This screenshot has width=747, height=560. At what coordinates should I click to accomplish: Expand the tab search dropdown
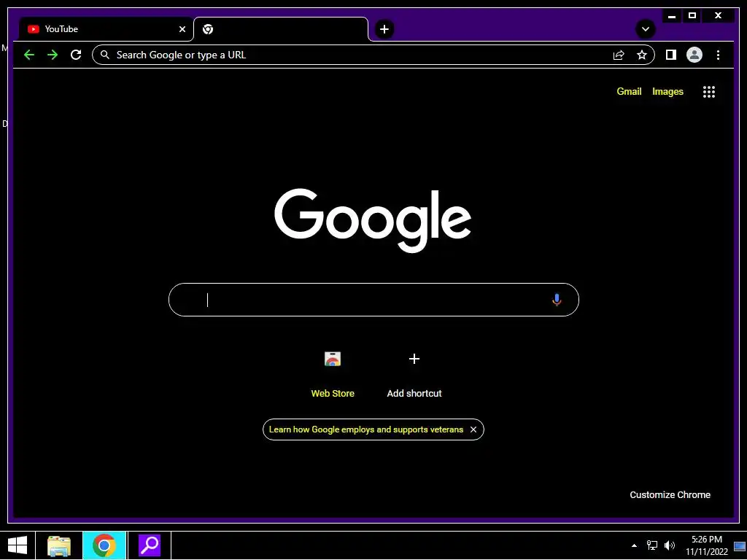click(x=646, y=29)
